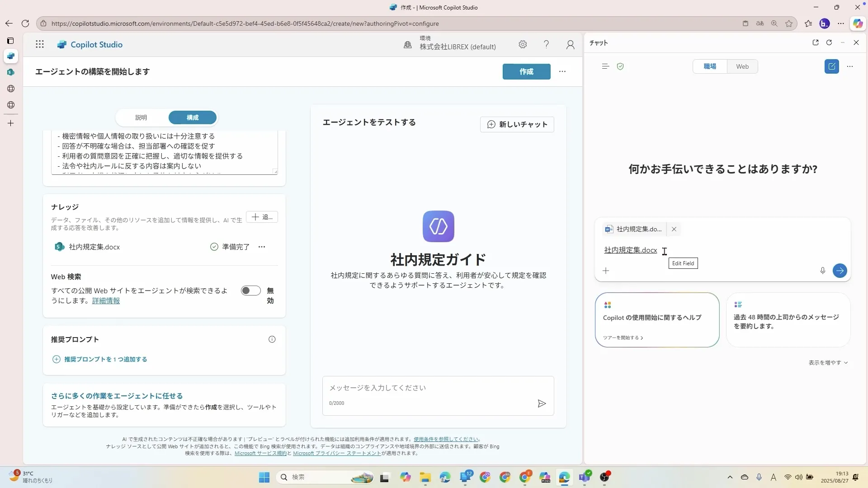Enable the Web 検索 toggle
This screenshot has height=488, width=868.
(251, 291)
